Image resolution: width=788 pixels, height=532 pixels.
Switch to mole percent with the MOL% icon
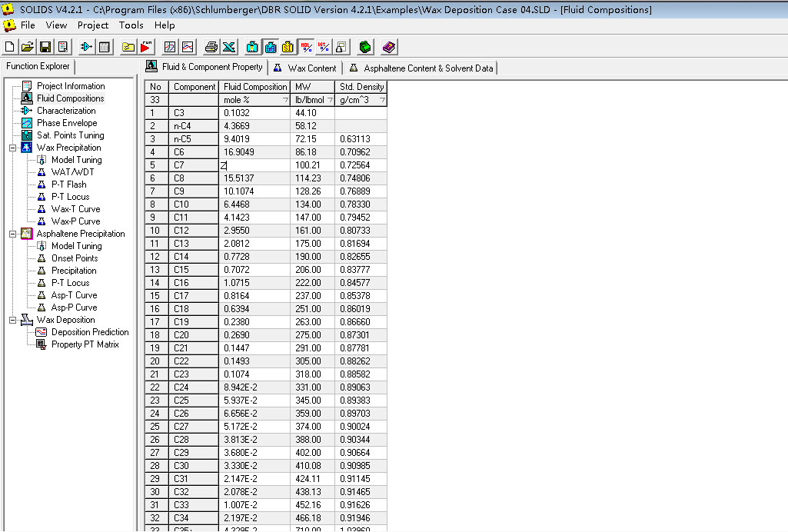[306, 47]
